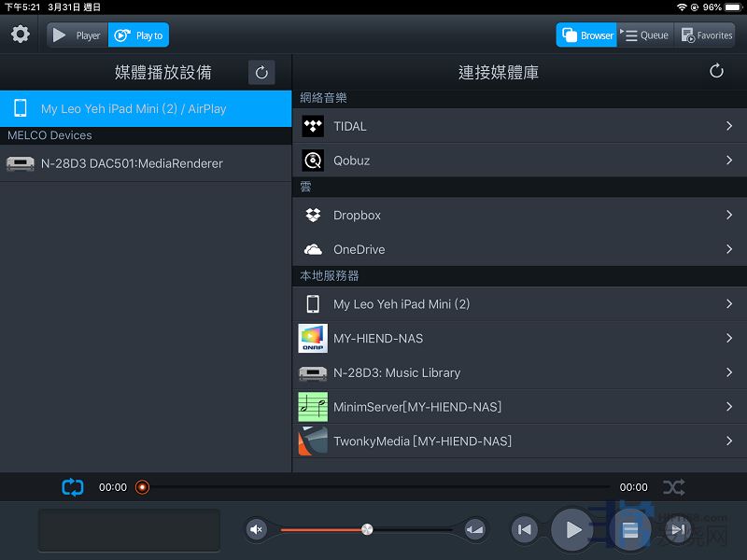Select the Browser view button

pyautogui.click(x=586, y=35)
